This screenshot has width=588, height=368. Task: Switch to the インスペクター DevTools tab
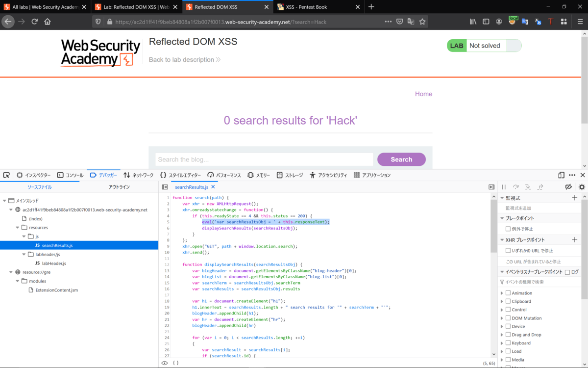click(34, 175)
